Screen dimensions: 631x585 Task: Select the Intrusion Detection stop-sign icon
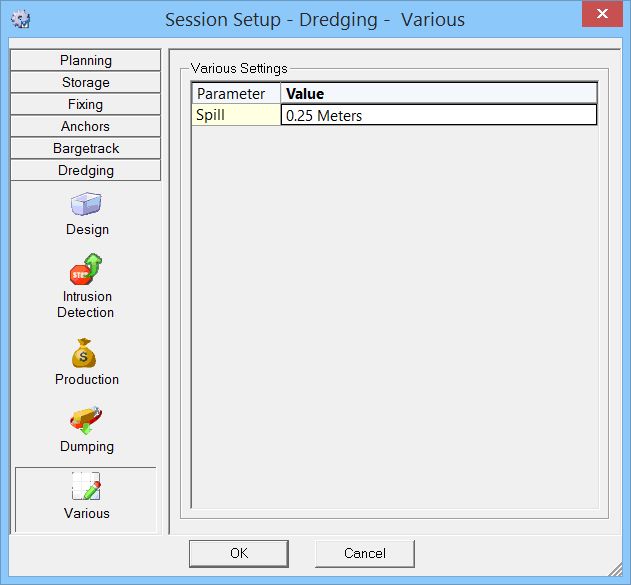86,269
